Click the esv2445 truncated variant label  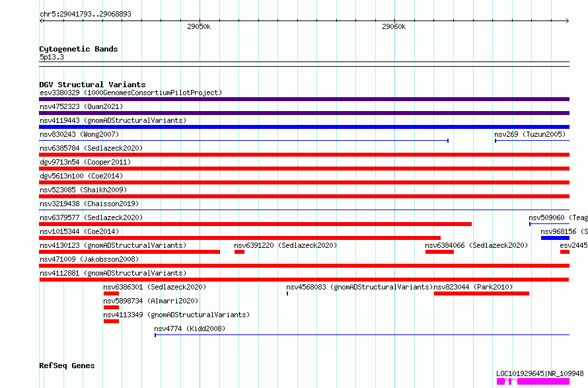[x=573, y=245]
